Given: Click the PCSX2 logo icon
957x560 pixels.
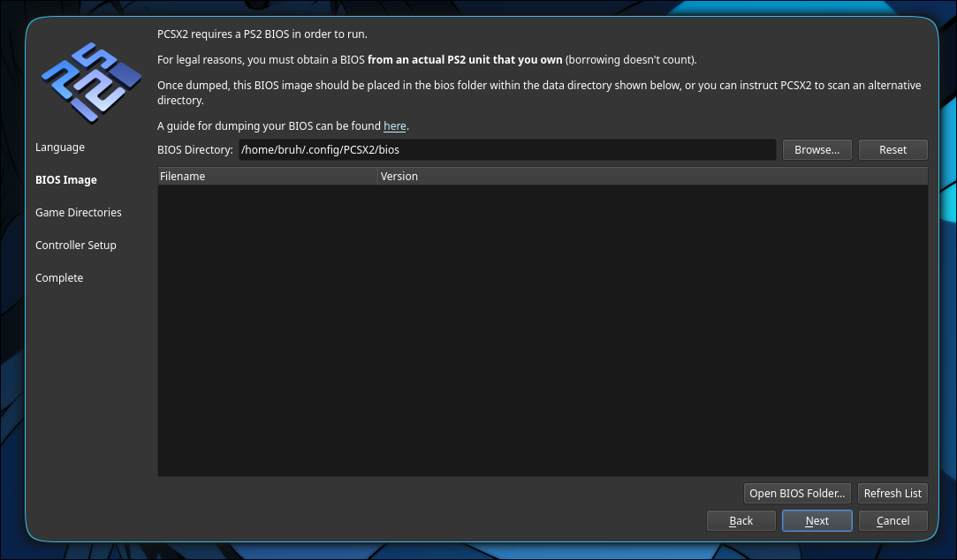Looking at the screenshot, I should pos(92,83).
